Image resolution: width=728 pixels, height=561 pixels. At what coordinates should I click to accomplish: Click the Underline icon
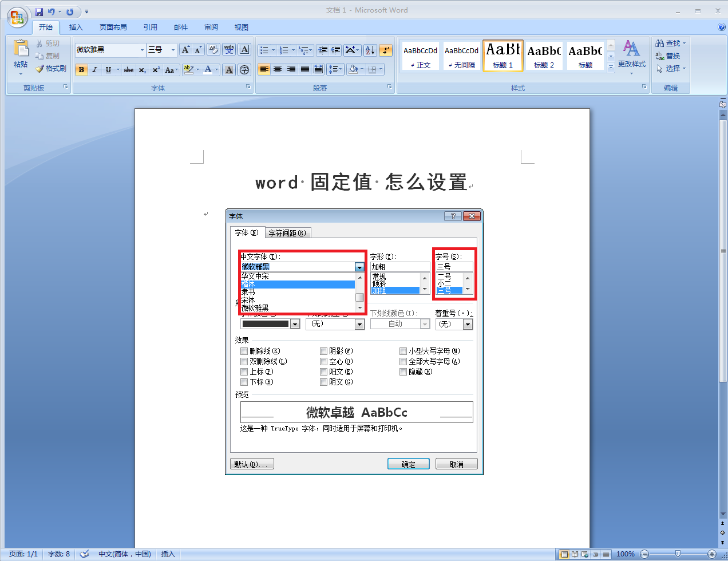[x=108, y=70]
